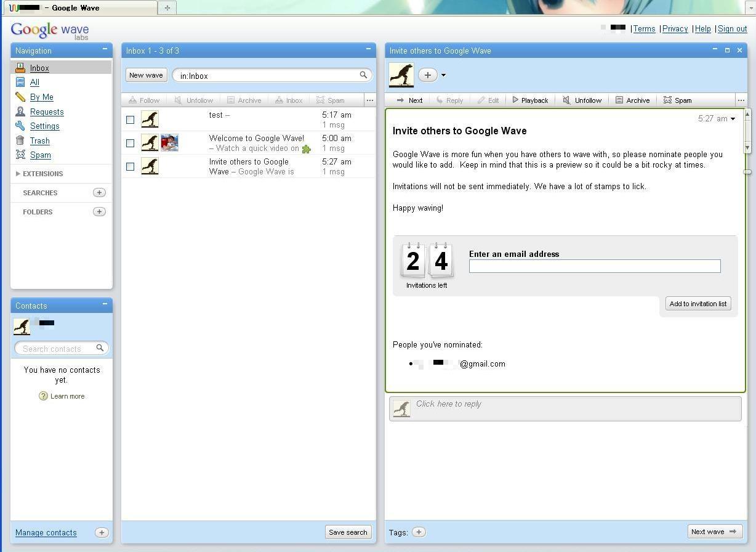
Task: Collapse the Navigation panel
Action: (105, 49)
